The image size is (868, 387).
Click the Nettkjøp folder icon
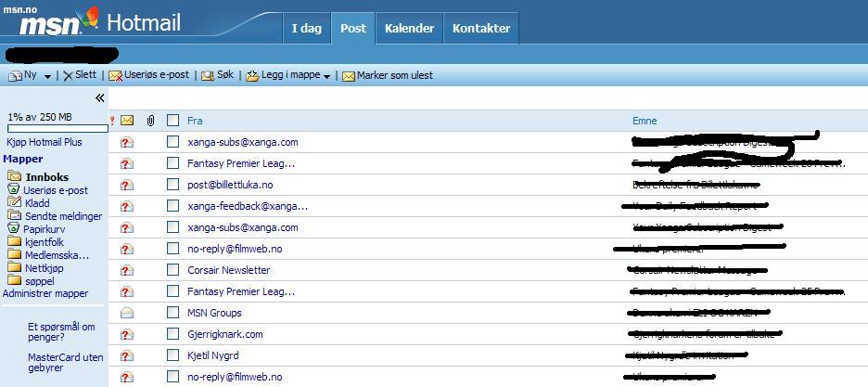(15, 267)
